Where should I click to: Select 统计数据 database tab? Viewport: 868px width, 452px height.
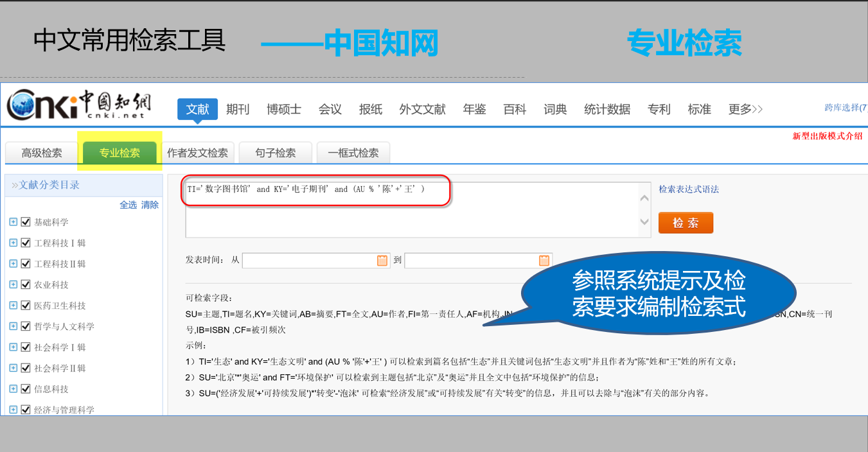click(x=607, y=109)
